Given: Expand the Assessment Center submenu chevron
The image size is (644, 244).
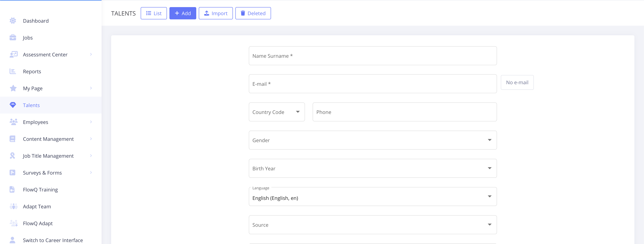Looking at the screenshot, I should pos(91,54).
